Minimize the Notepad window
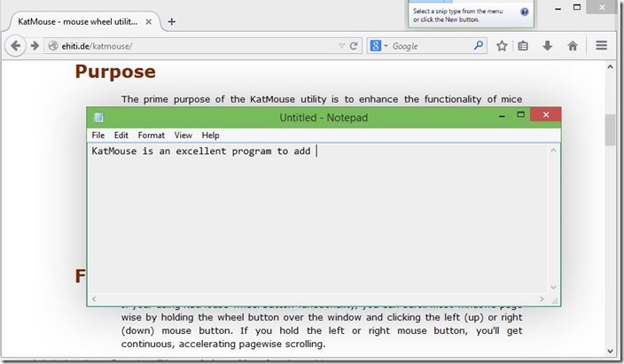 point(502,116)
